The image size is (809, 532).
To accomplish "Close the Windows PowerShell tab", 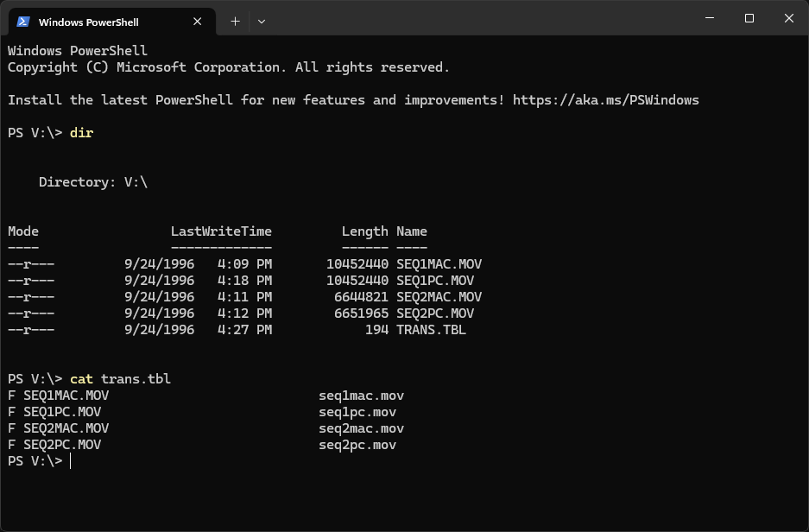I will pos(200,21).
